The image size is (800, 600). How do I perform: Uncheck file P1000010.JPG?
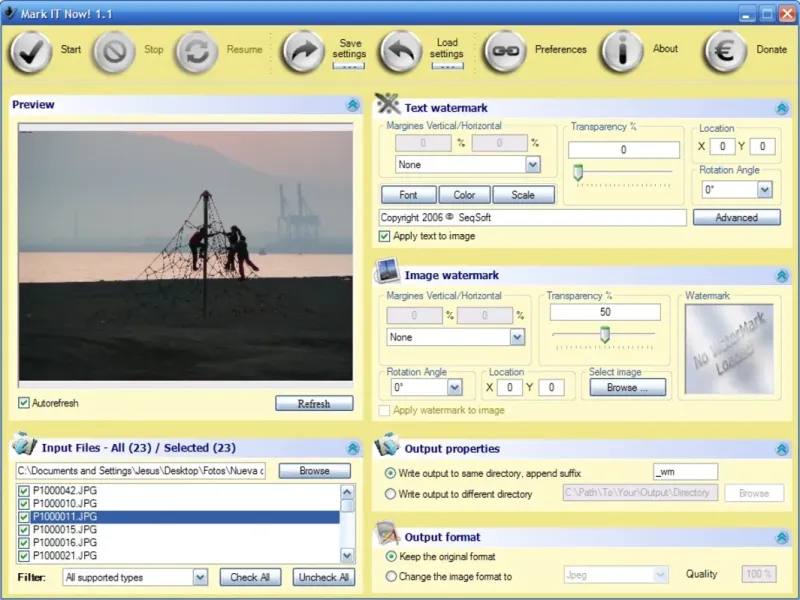pos(23,504)
